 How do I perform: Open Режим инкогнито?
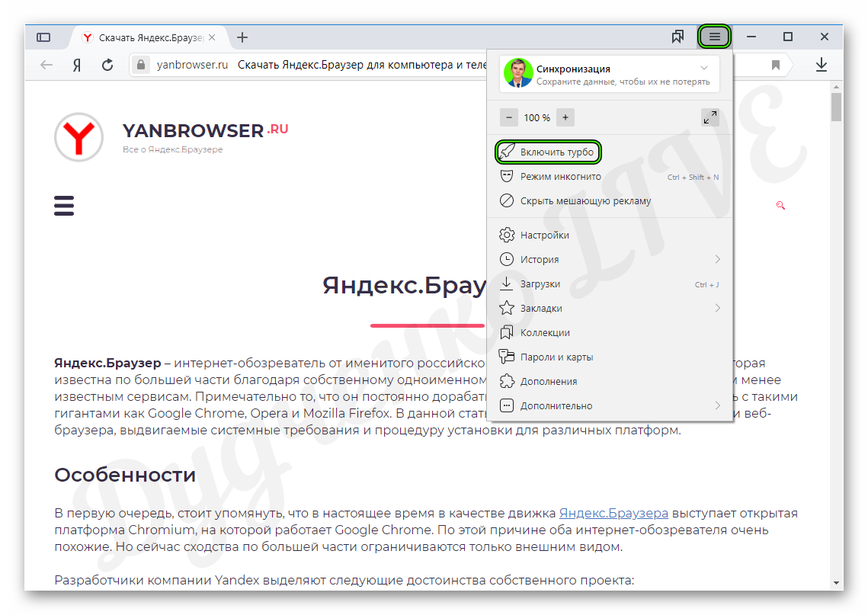point(609,177)
